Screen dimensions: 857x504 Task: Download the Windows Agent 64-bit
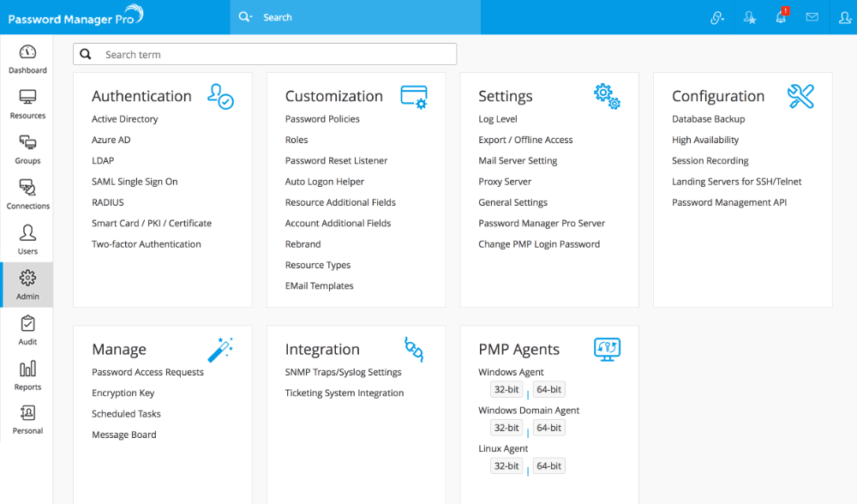pos(548,390)
